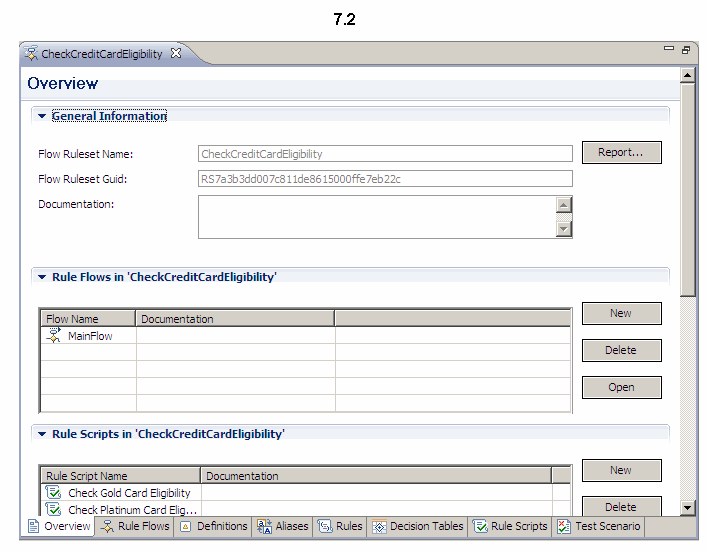Click Open button for rule flows
The width and height of the screenshot is (707, 551).
pos(621,387)
